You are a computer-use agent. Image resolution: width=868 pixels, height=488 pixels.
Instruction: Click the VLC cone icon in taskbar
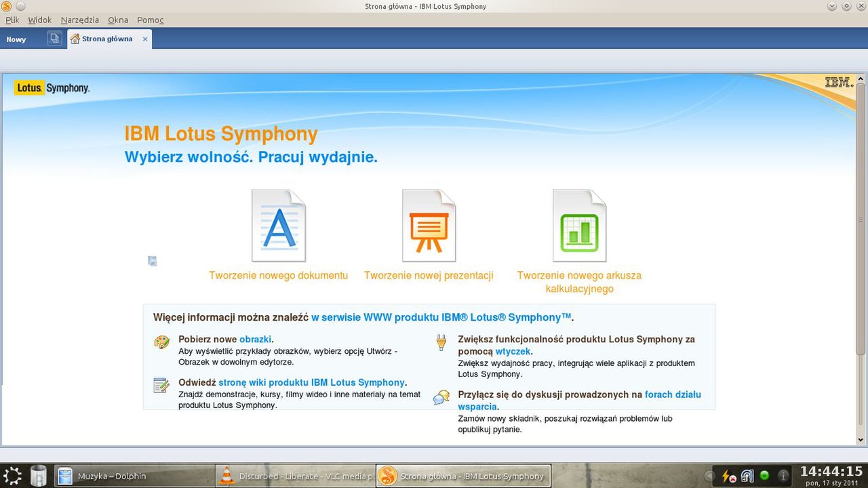pos(226,476)
